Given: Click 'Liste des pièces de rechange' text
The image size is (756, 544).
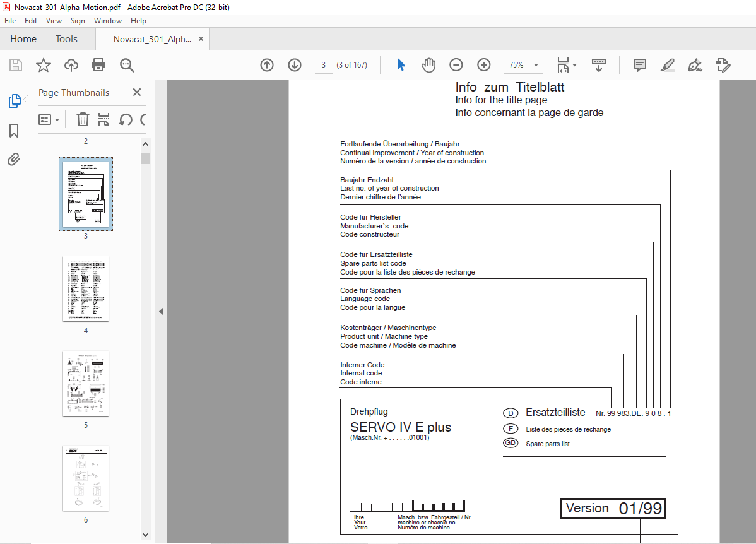Looking at the screenshot, I should pos(569,429).
